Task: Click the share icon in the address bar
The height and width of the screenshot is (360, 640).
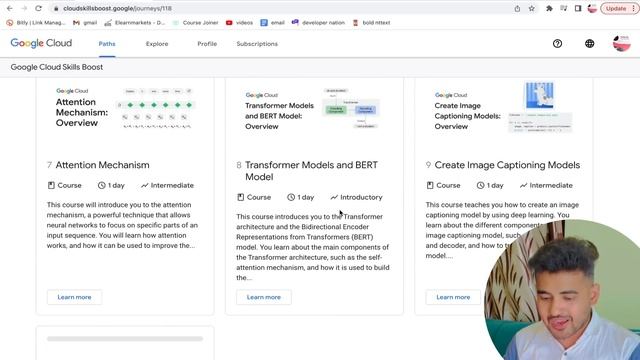Action: pos(517,8)
